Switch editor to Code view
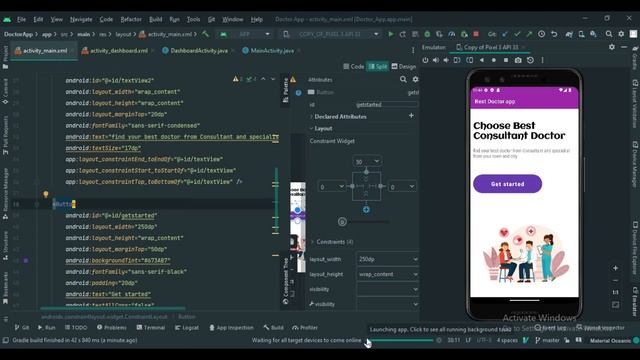 (x=353, y=67)
